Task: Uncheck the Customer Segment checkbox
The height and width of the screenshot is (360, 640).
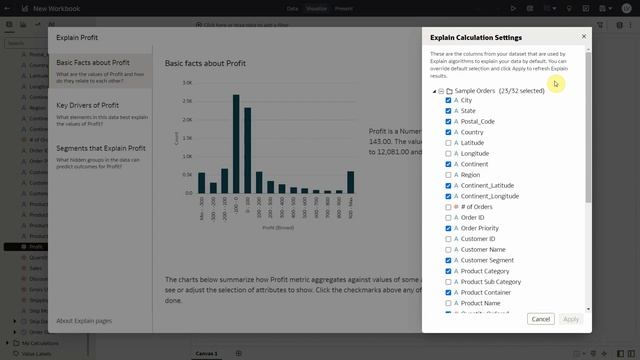Action: [448, 260]
